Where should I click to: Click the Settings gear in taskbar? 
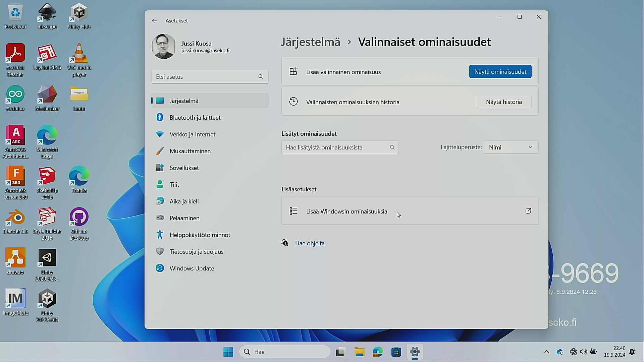(415, 352)
